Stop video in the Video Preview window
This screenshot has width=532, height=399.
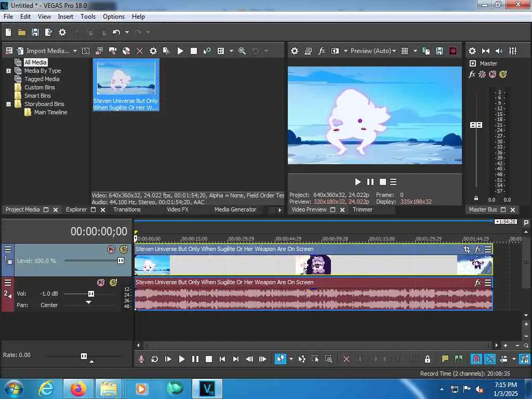(x=383, y=182)
